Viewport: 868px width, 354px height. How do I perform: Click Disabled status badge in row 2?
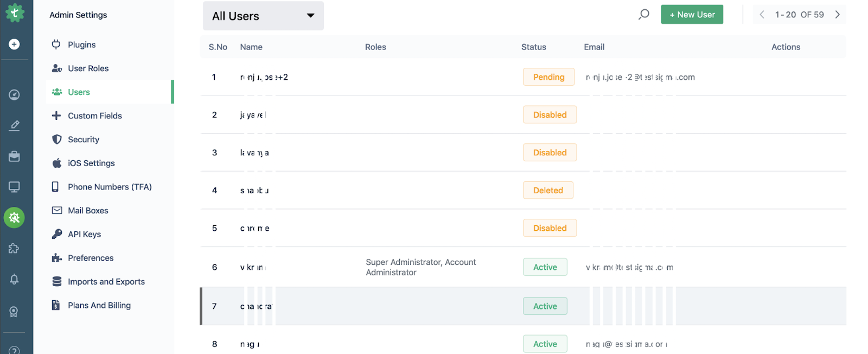(550, 115)
